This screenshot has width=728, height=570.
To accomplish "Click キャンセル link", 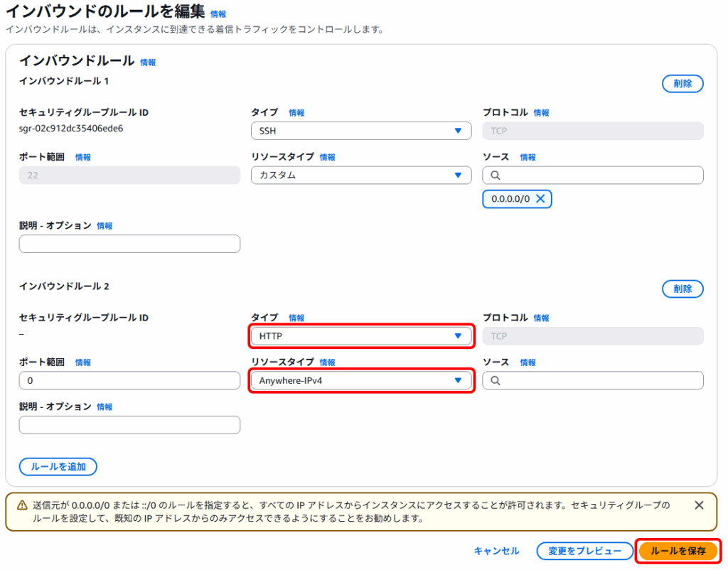I will pos(496,551).
